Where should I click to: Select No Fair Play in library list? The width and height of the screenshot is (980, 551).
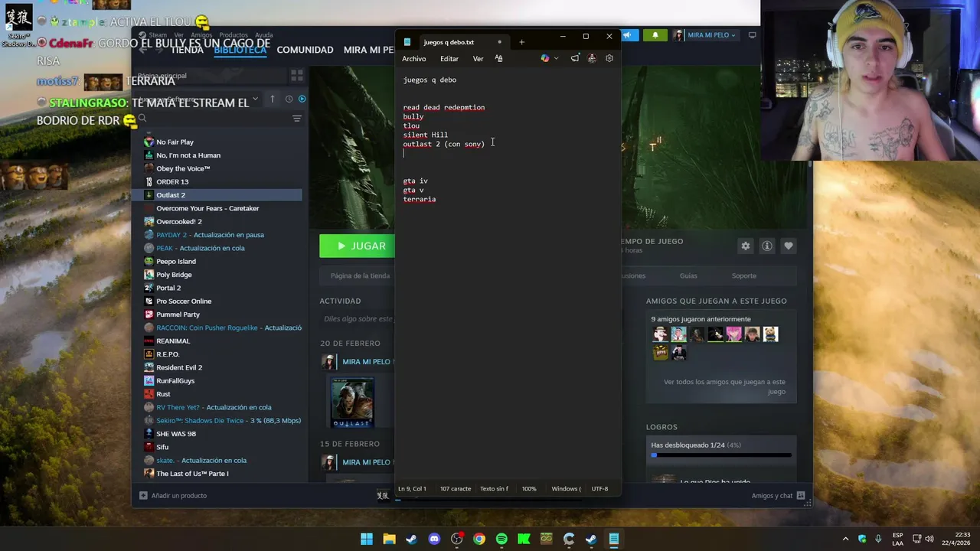point(175,142)
